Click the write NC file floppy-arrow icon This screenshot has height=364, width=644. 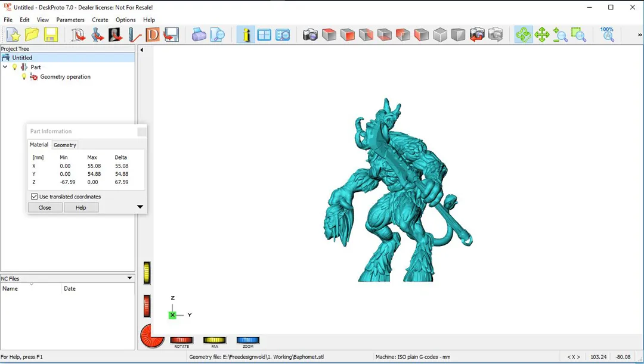point(171,35)
